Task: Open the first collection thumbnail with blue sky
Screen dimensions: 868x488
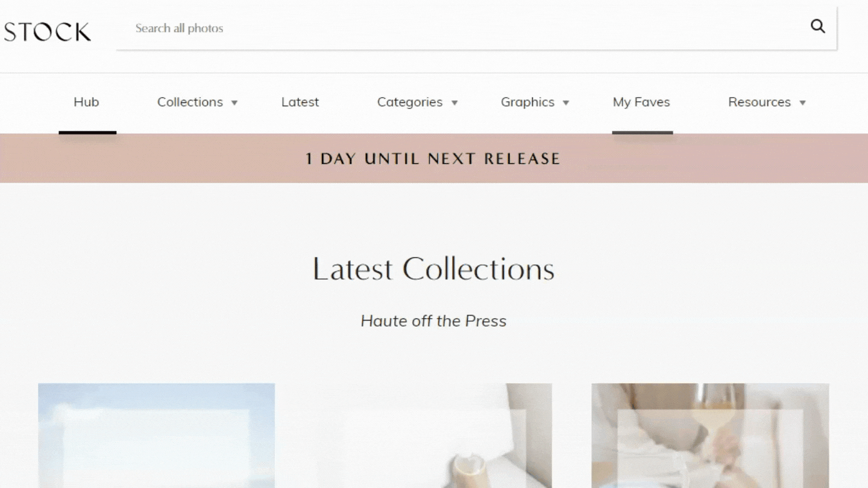Action: 157,436
